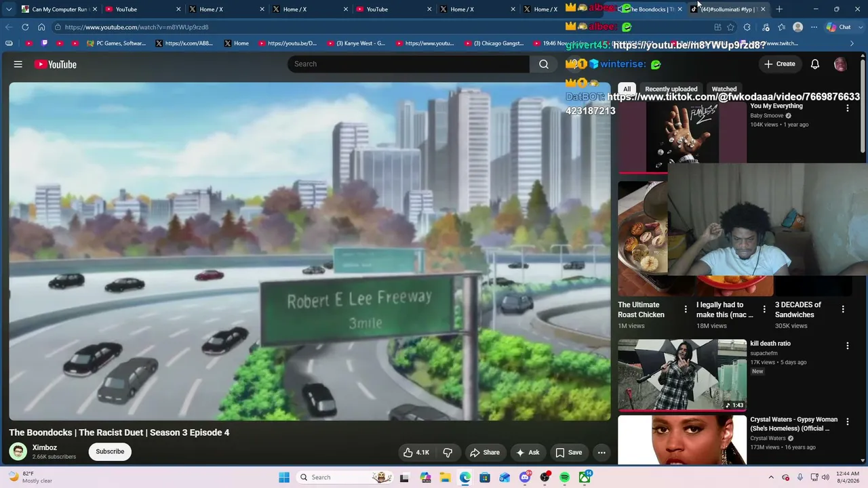This screenshot has width=868, height=488.
Task: Open the Xbox app from the taskbar
Action: [585, 477]
